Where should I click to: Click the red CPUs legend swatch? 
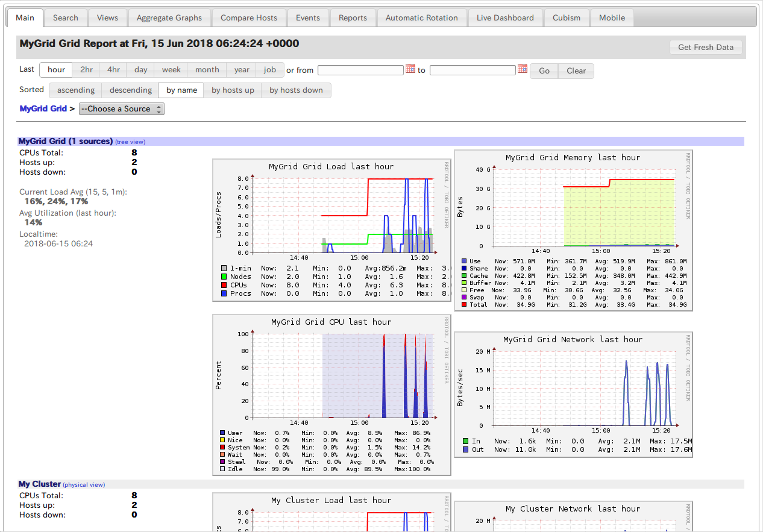[224, 285]
